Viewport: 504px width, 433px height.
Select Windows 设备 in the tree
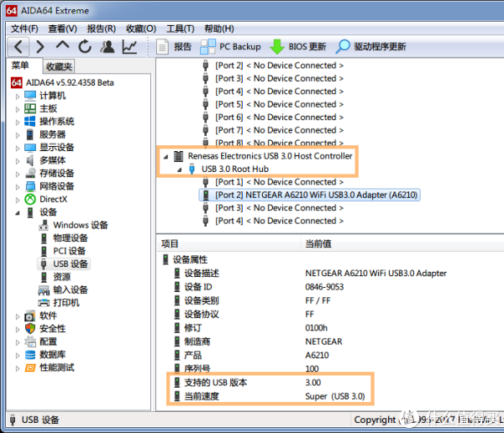tap(81, 225)
